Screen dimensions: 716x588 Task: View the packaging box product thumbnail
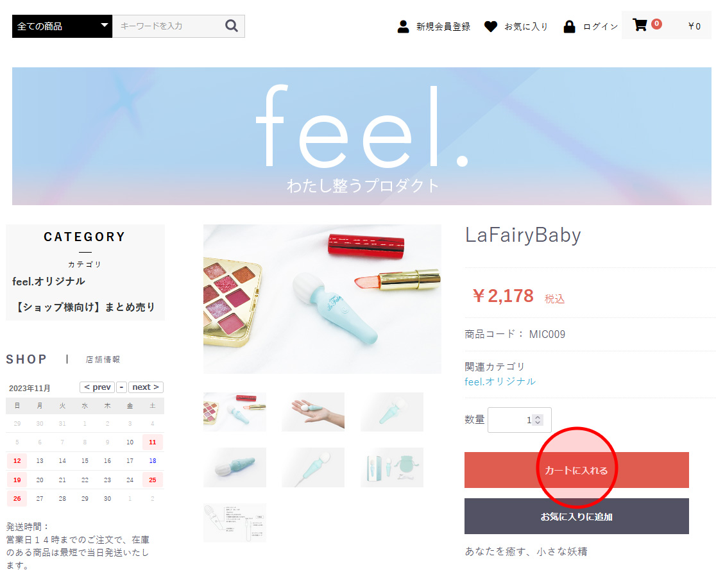click(x=392, y=467)
